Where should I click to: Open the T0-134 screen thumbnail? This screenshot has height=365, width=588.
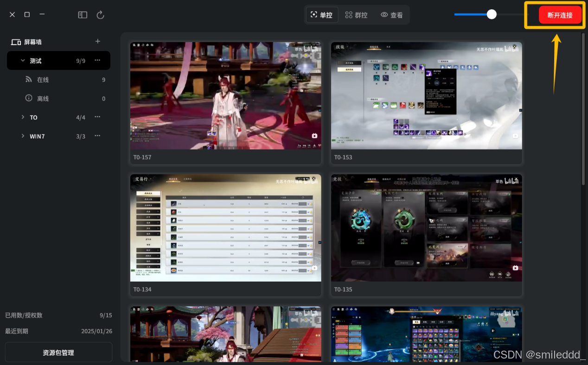pos(226,228)
